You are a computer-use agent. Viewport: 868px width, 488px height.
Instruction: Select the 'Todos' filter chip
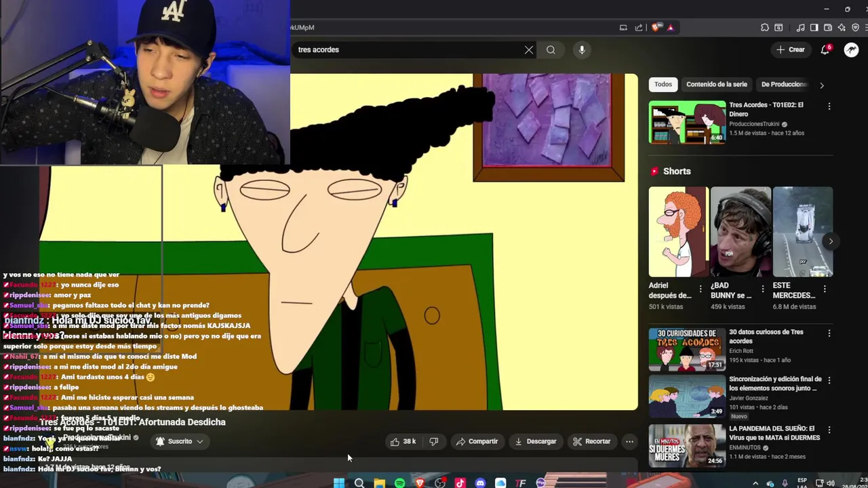tap(663, 84)
